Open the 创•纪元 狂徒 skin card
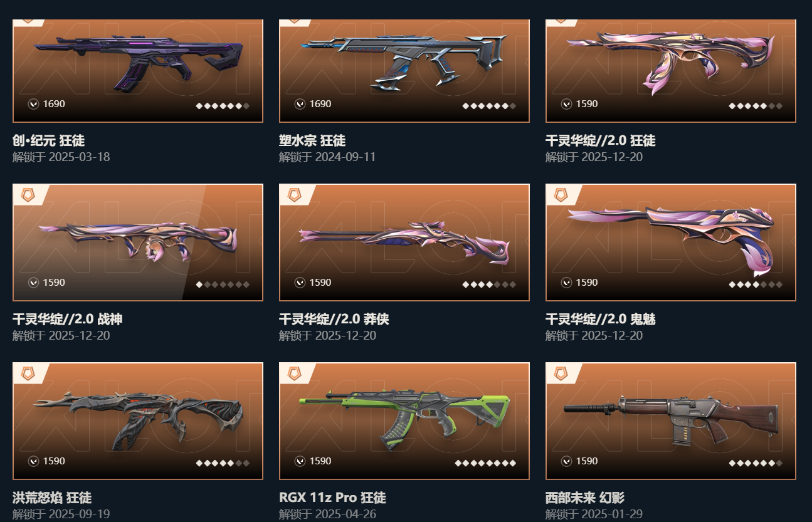 pyautogui.click(x=138, y=71)
